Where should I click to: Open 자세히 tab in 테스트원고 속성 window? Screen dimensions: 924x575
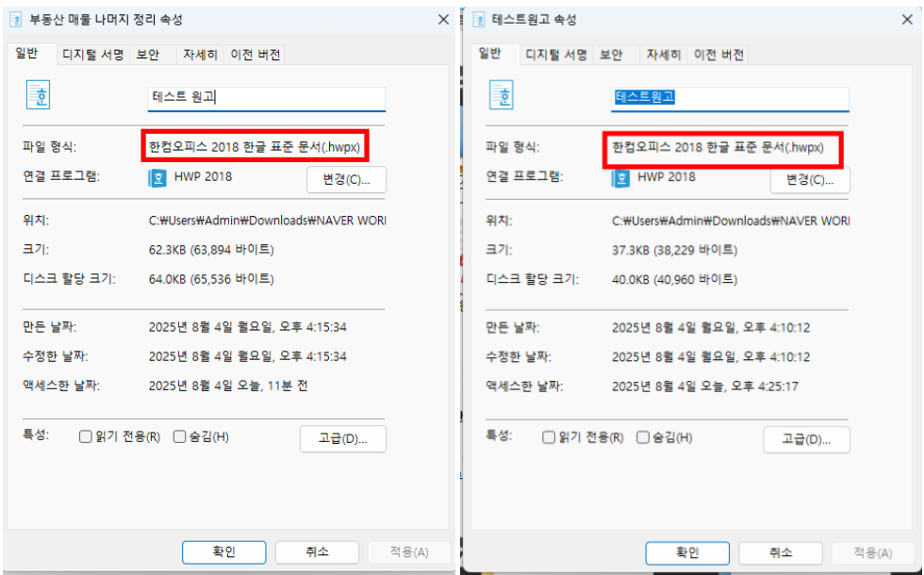tap(664, 55)
